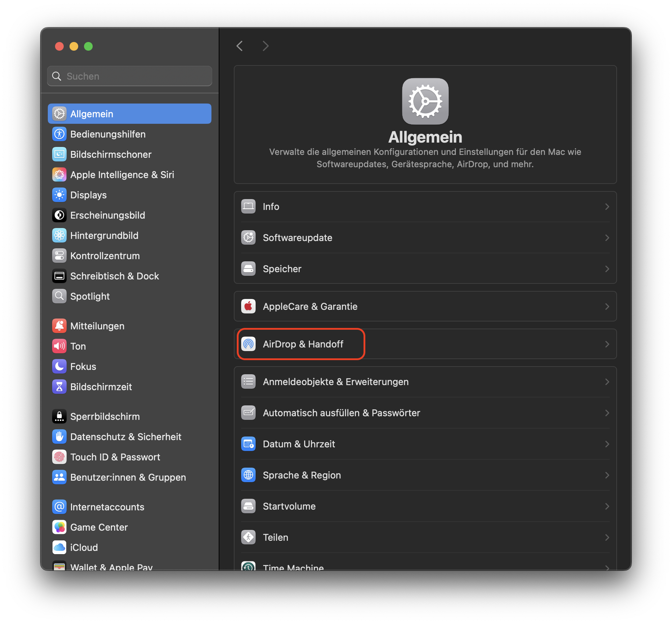Open AppleCare & Garantie settings
This screenshot has width=672, height=624.
[310, 306]
